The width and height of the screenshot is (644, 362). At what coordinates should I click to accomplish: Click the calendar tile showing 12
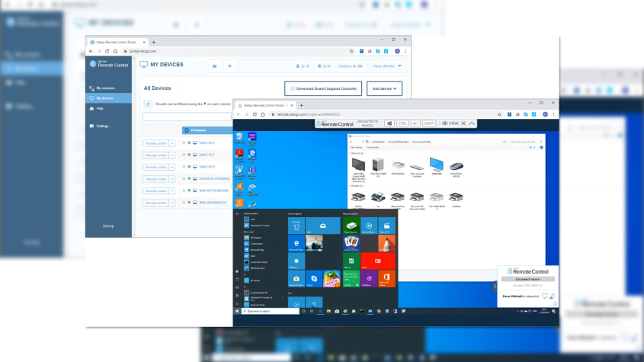click(x=296, y=226)
